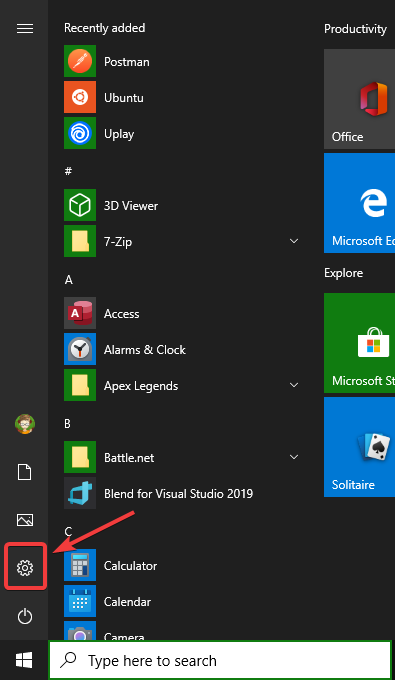This screenshot has width=395, height=680.
Task: Click the A letter header
Action: coord(69,280)
